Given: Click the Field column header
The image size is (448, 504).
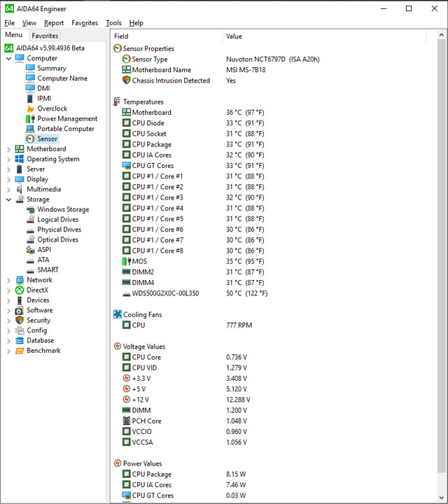Looking at the screenshot, I should (x=167, y=36).
